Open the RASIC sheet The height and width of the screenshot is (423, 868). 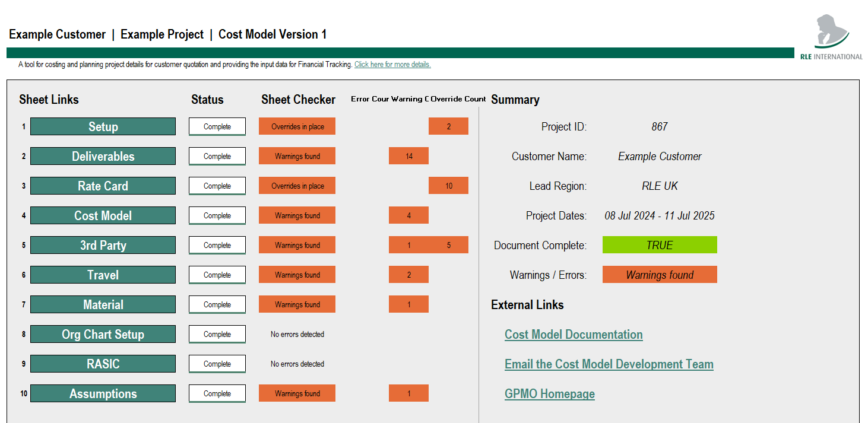102,363
